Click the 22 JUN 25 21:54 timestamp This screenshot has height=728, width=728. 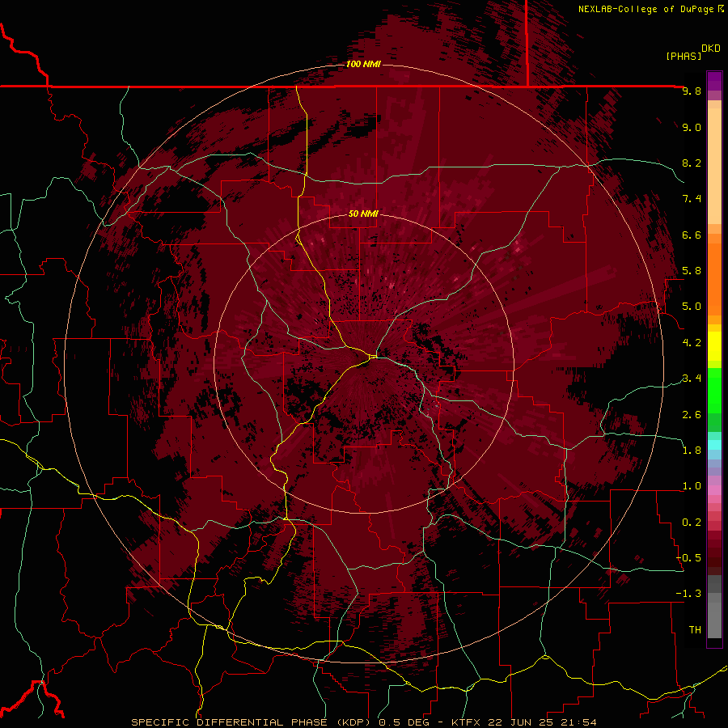click(x=540, y=722)
